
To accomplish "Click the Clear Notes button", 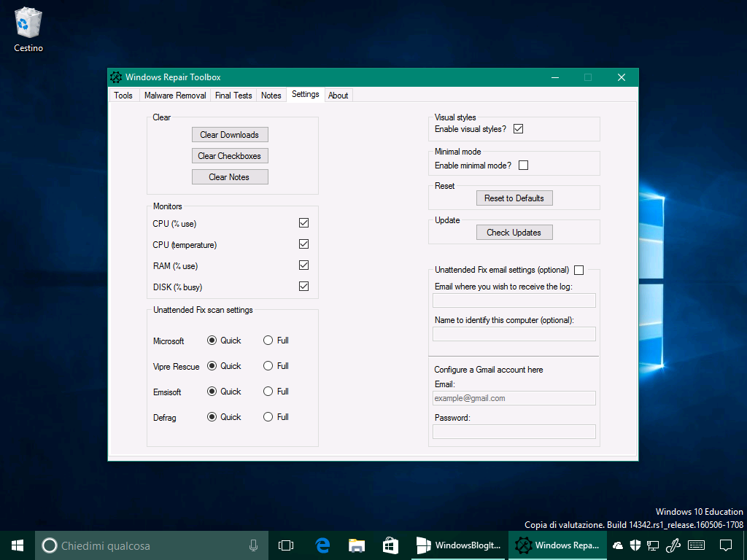I will click(x=230, y=176).
